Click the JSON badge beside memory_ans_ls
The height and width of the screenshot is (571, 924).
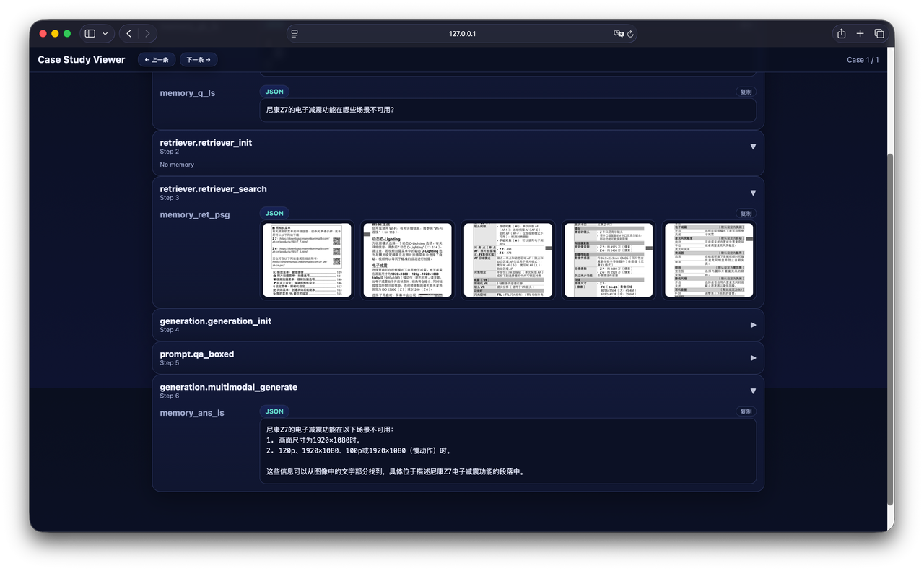274,411
